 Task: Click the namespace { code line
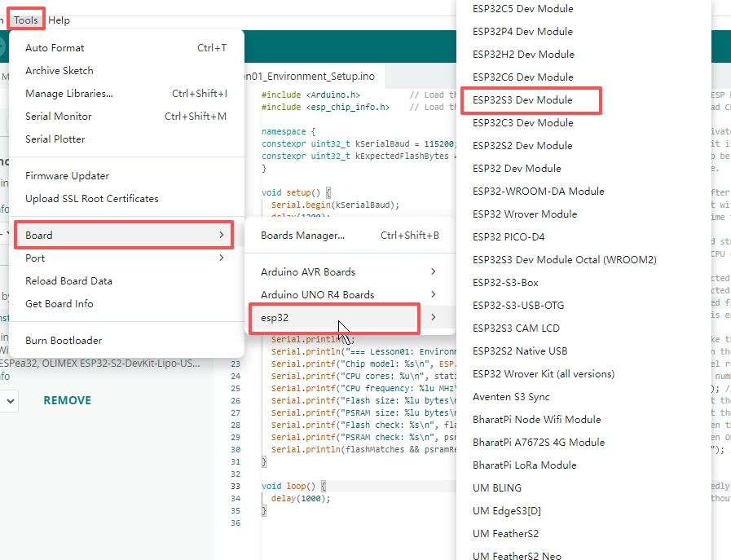288,131
